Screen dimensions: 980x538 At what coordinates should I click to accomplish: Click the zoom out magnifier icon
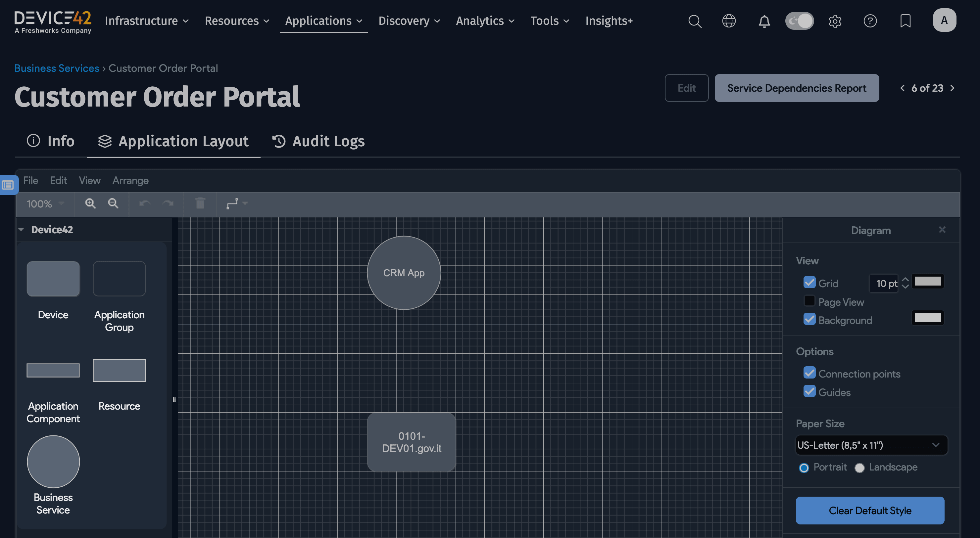[113, 203]
